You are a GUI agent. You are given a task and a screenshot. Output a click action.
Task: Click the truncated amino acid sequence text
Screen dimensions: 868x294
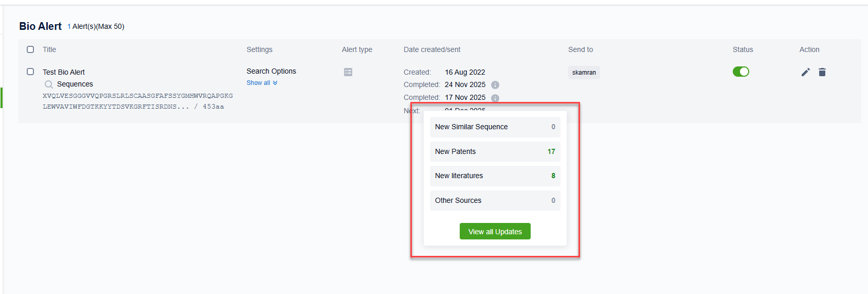pyautogui.click(x=137, y=101)
